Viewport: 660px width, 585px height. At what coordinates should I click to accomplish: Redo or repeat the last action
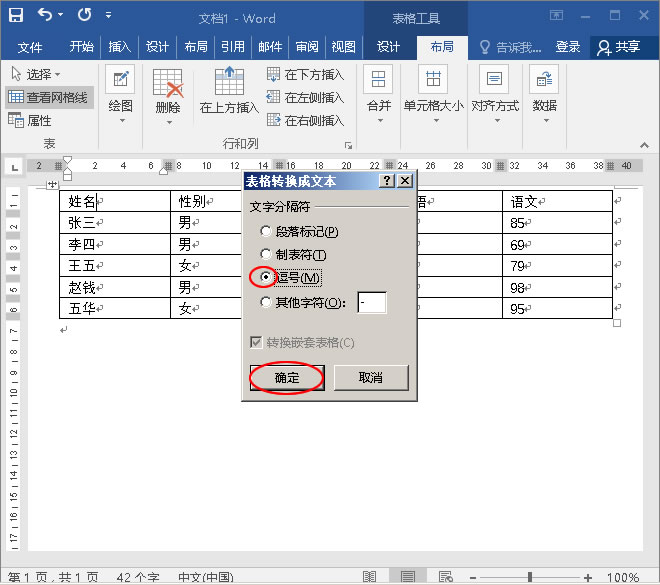click(x=85, y=15)
